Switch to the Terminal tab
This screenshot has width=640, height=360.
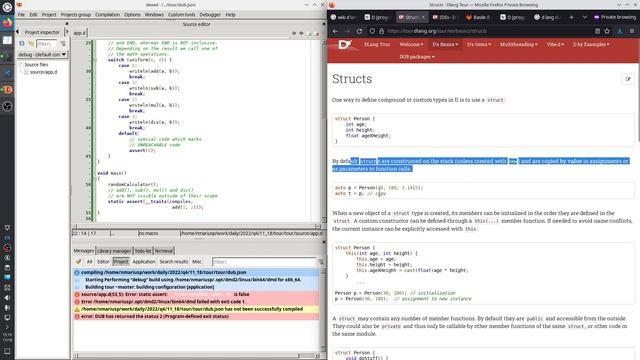164,251
